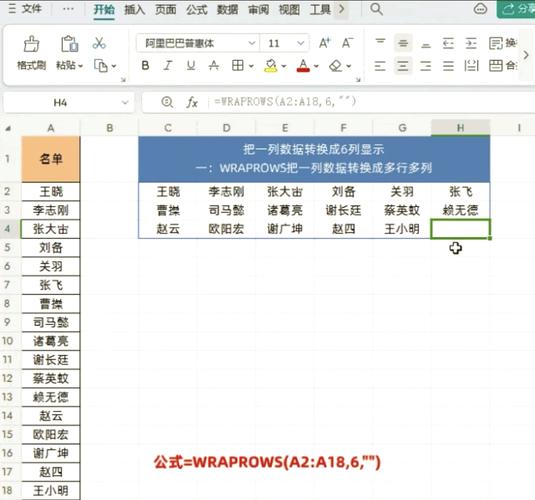535x500 pixels.
Task: Toggle Italic formatting
Action: click(168, 66)
